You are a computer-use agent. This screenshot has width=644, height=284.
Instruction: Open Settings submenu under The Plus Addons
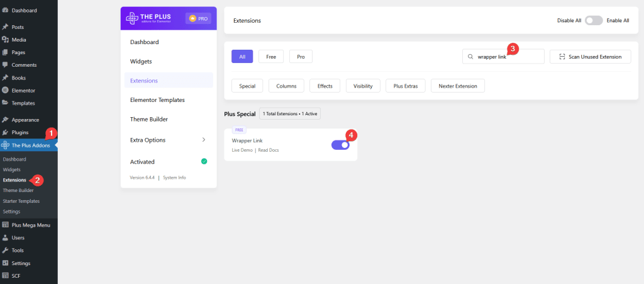click(11, 211)
